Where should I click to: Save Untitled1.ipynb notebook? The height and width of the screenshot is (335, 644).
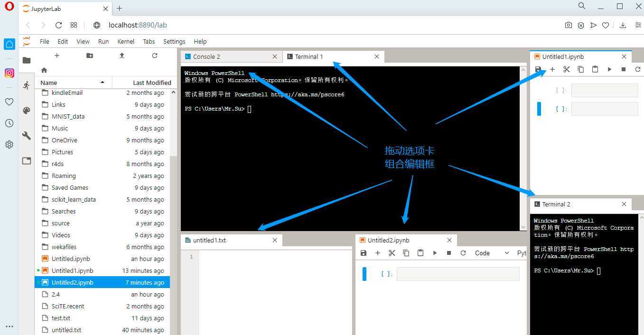pos(538,69)
